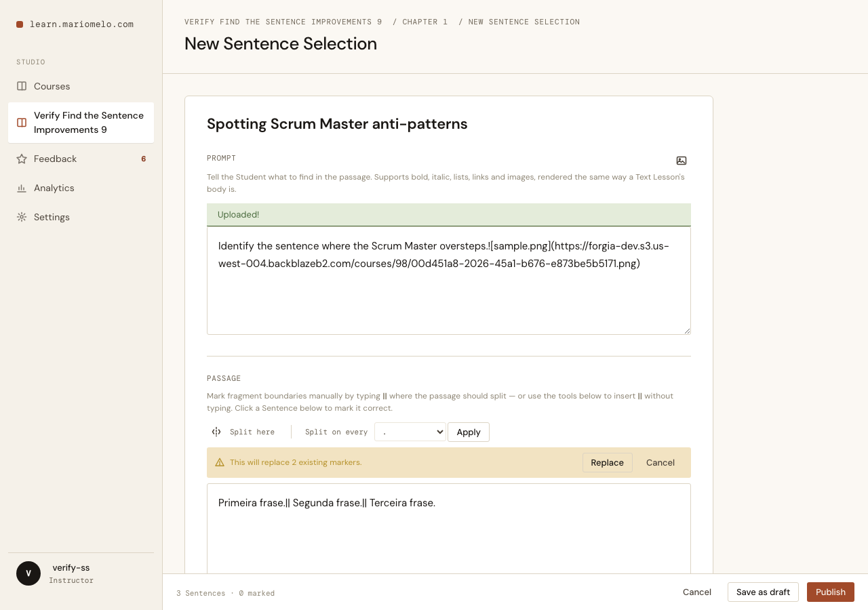Click the Courses book icon
Screen dimensions: 868x610
click(x=22, y=86)
